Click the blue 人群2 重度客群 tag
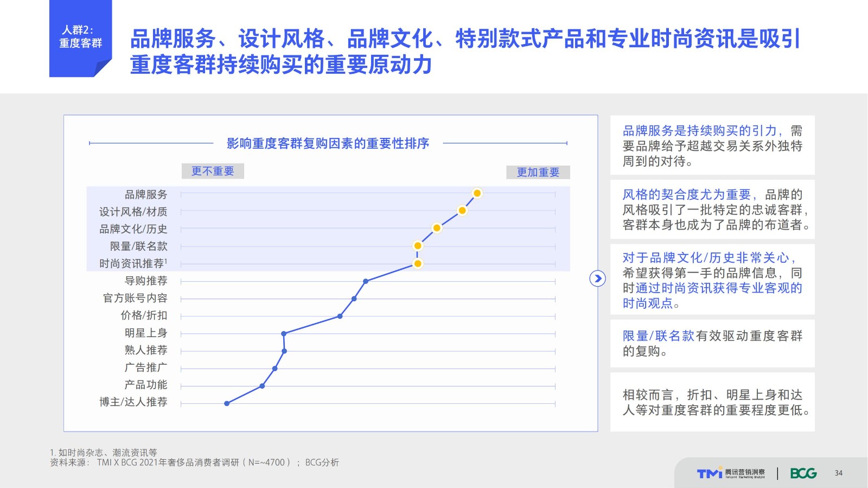The width and height of the screenshot is (868, 488). 80,37
